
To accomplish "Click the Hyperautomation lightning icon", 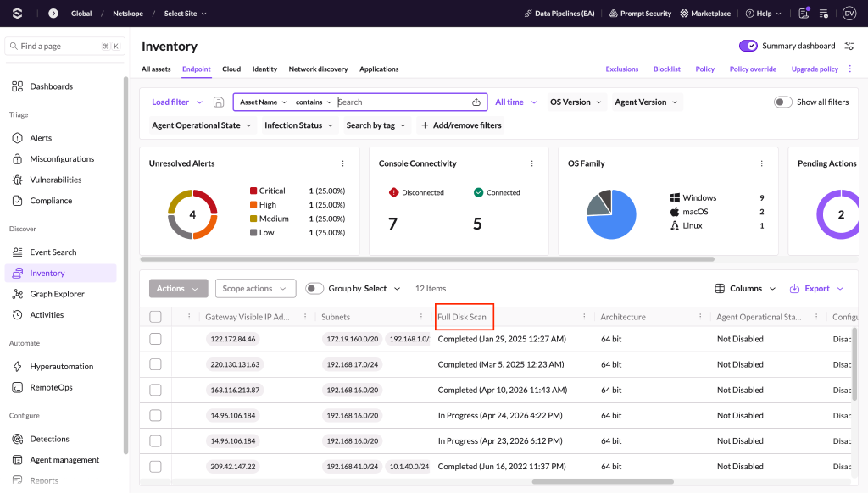I will 18,366.
